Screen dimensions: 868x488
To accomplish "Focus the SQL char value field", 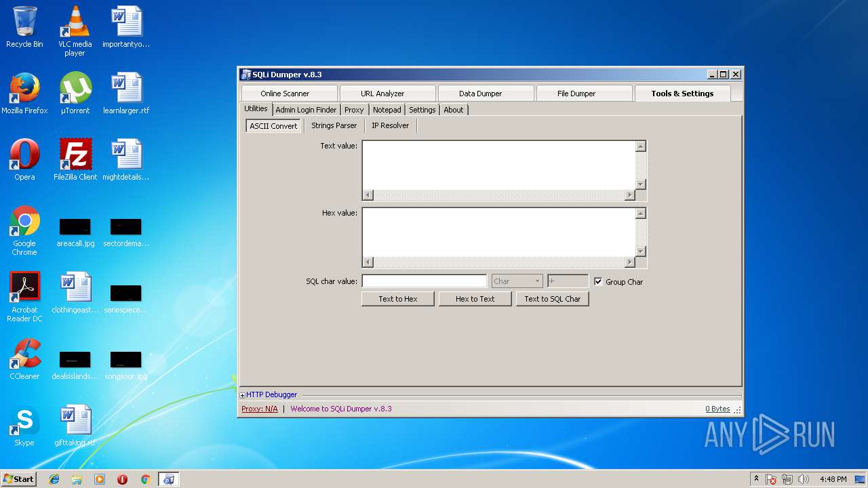I will tap(425, 281).
